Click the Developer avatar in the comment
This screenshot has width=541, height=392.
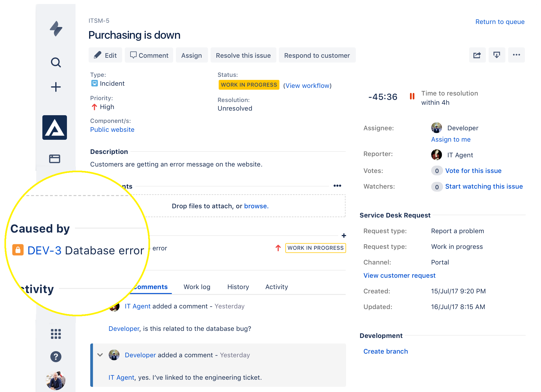[x=114, y=355]
